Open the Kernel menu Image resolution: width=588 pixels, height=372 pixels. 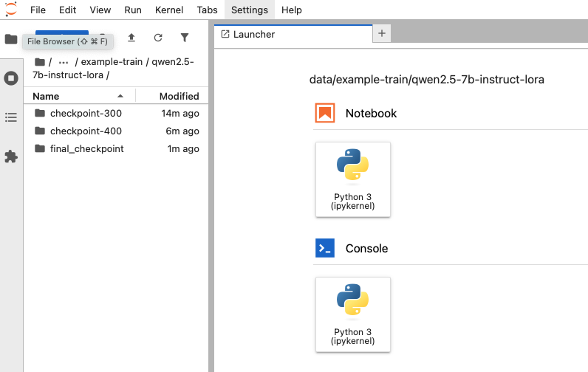[169, 10]
